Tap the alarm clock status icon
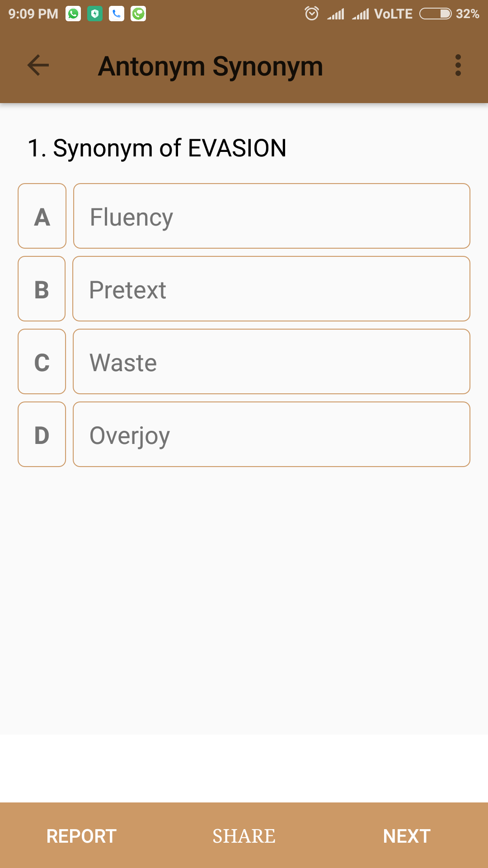Screen dimensions: 488x868 coord(312,14)
